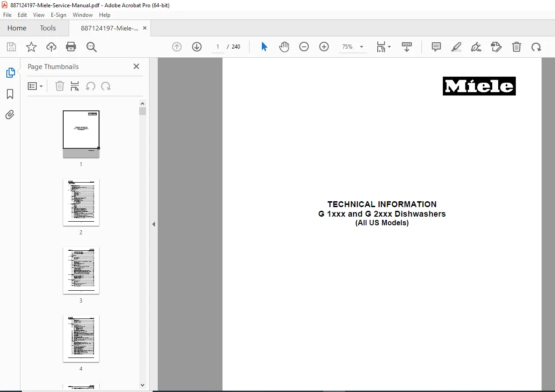Open the E-Sign menu
The image size is (555, 392).
pyautogui.click(x=59, y=15)
